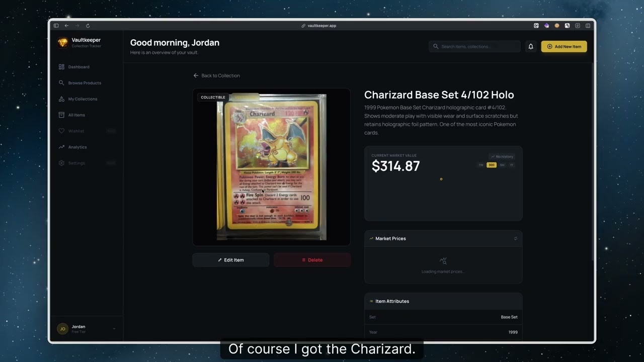Click the search items input field
This screenshot has width=644, height=362.
point(474,47)
